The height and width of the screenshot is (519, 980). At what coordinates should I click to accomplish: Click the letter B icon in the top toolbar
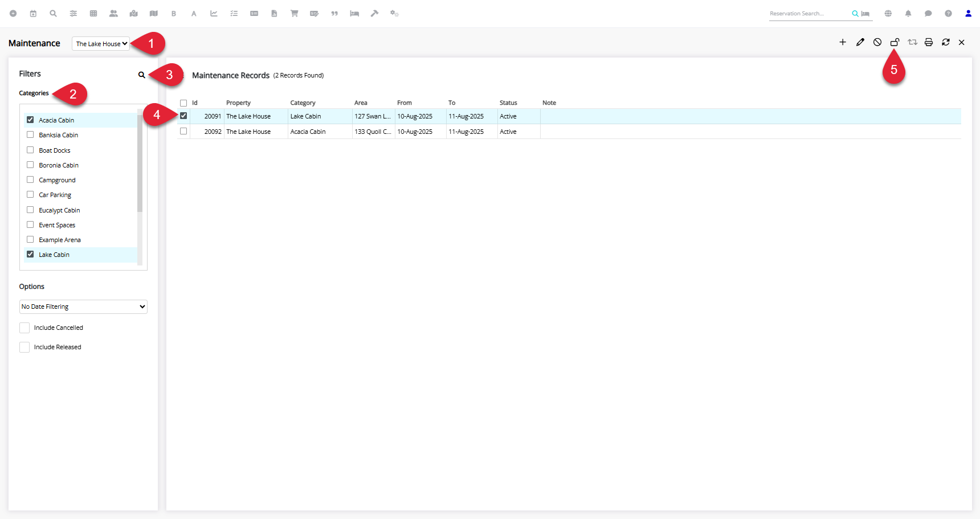coord(174,14)
